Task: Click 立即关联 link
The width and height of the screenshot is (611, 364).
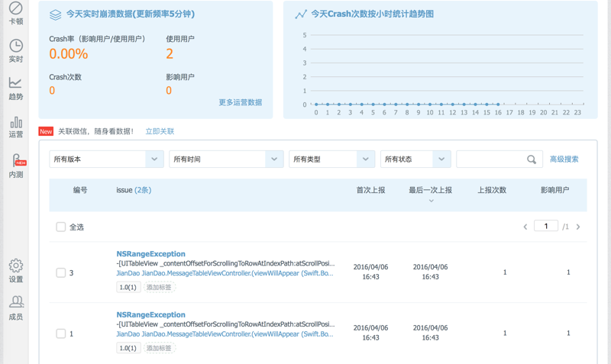Action: coord(160,131)
